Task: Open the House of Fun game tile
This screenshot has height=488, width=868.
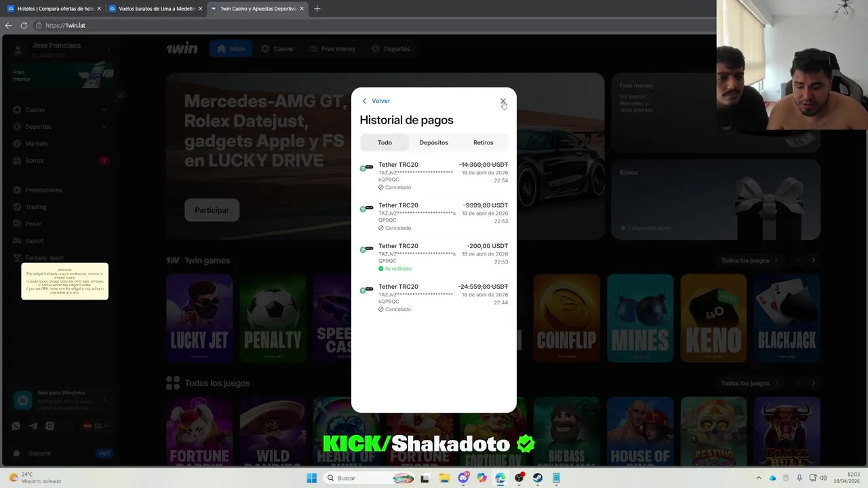Action: pyautogui.click(x=639, y=430)
